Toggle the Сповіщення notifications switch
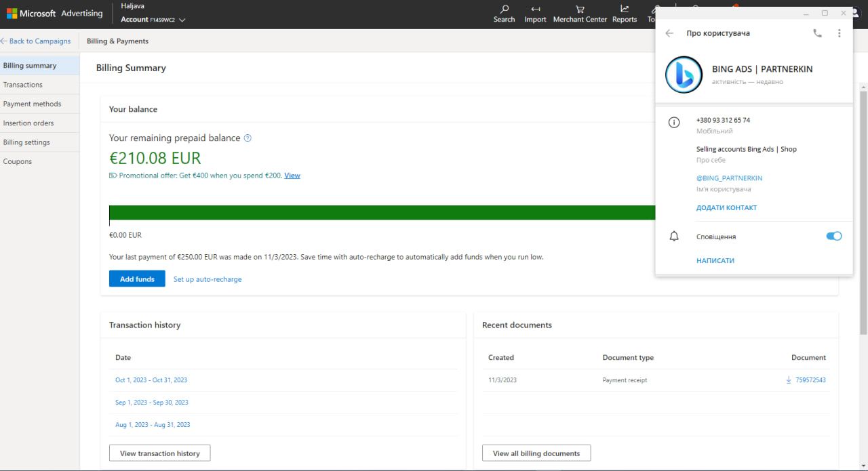 [x=833, y=237]
